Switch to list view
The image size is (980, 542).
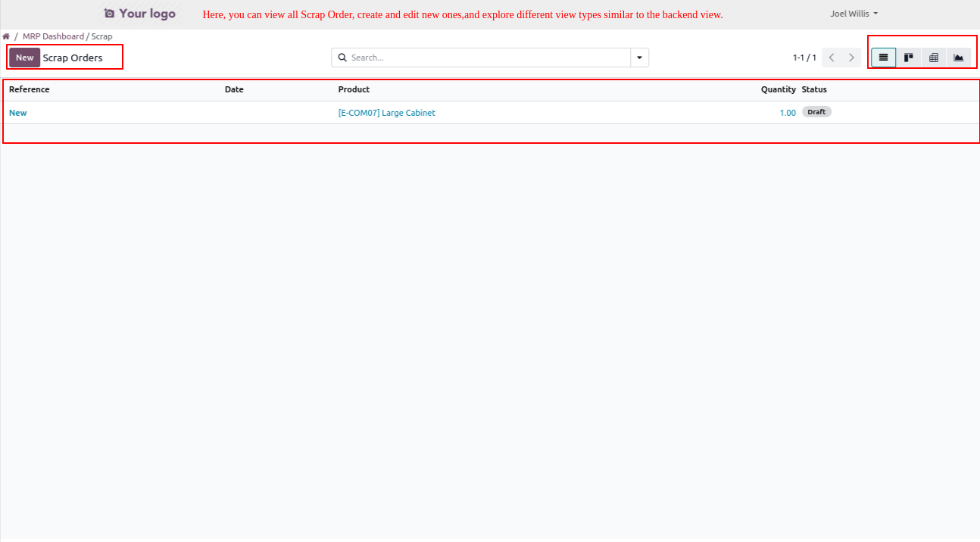pyautogui.click(x=883, y=58)
